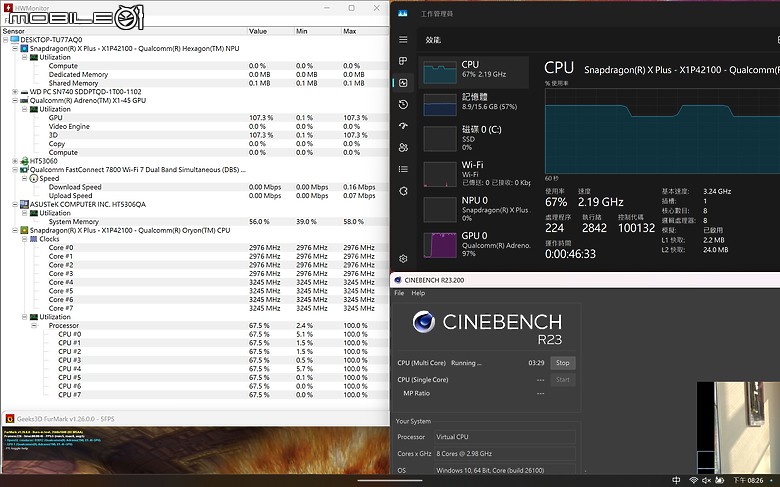Screen dimensions: 780x487
Task: Select the Core #7 clock row
Action: [x=195, y=308]
